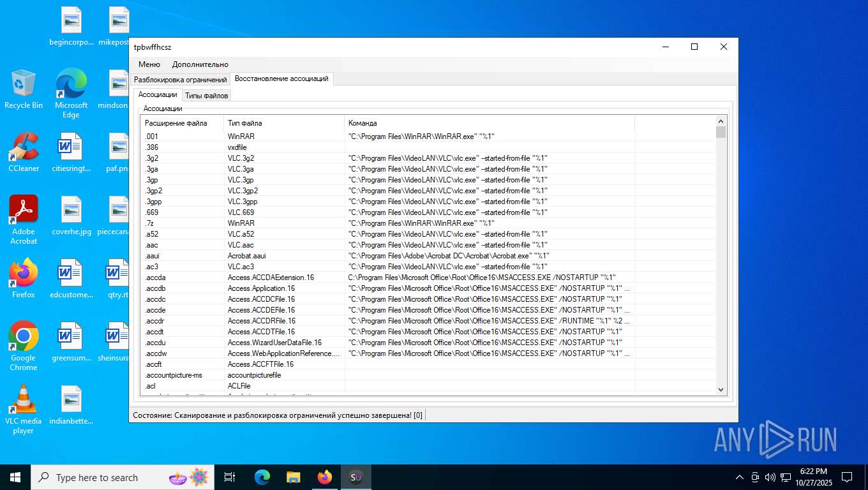The image size is (868, 490).
Task: Open the Ассоциации sub-tab
Action: tap(158, 94)
